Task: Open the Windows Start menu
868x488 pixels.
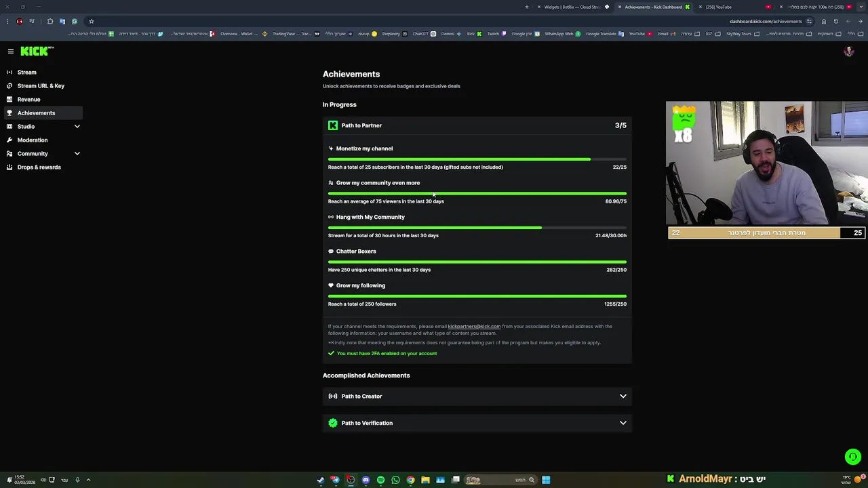Action: tap(546, 480)
